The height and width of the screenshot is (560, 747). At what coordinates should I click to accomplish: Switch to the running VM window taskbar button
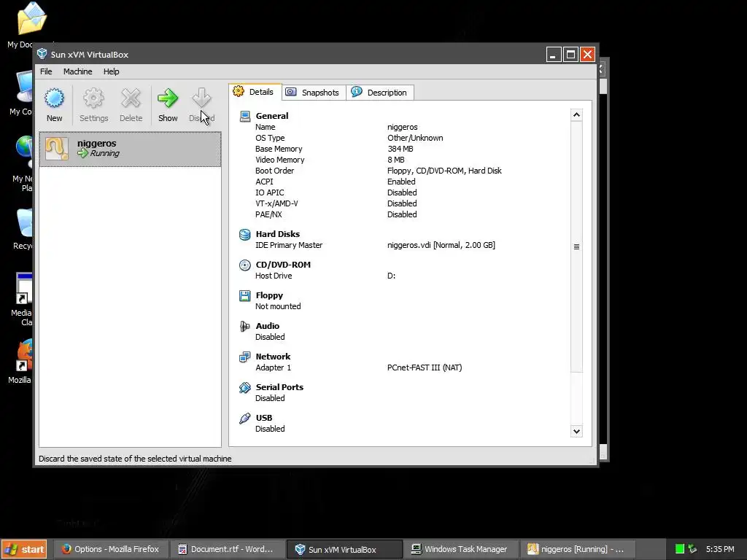[x=578, y=550]
